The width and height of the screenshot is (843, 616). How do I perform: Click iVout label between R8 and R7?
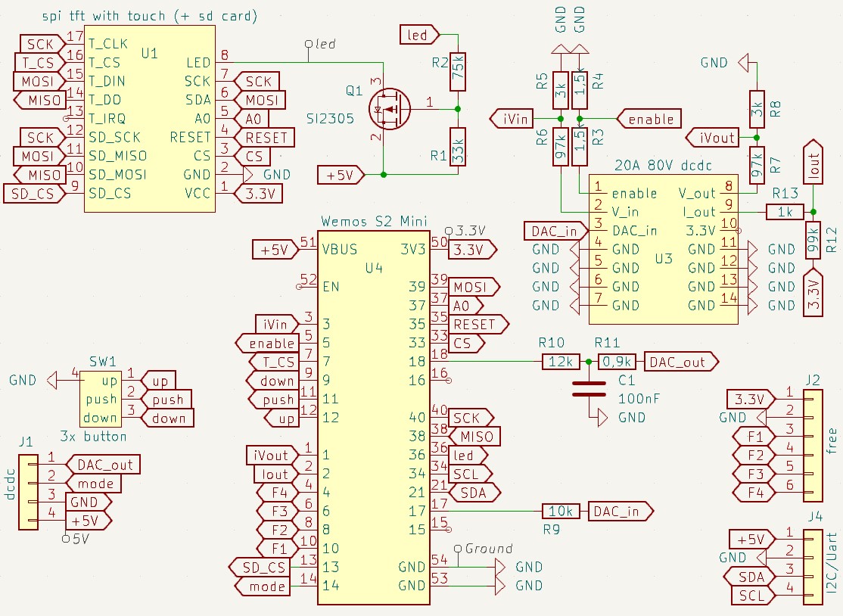click(713, 138)
